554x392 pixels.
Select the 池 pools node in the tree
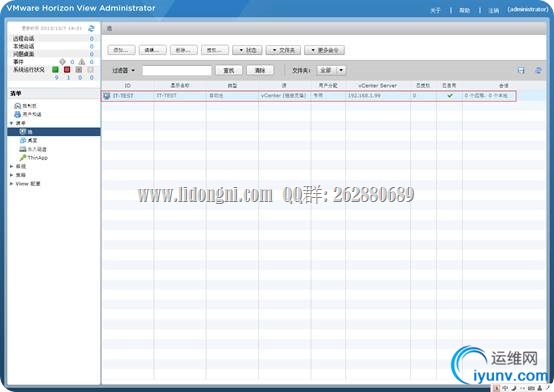(x=54, y=131)
